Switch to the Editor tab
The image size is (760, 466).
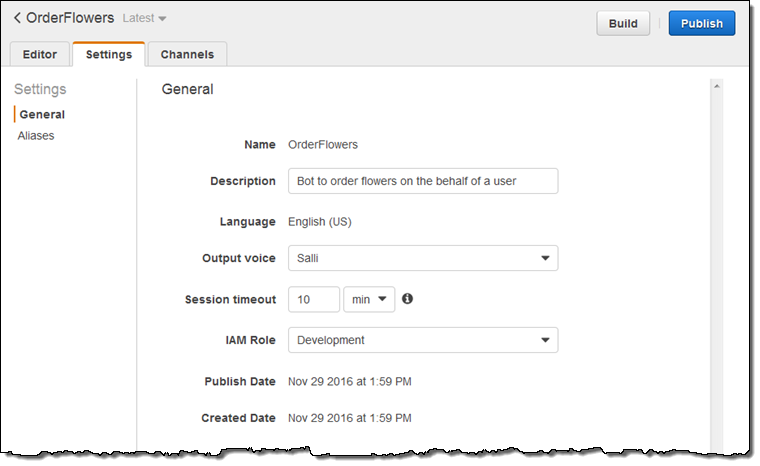coord(40,54)
